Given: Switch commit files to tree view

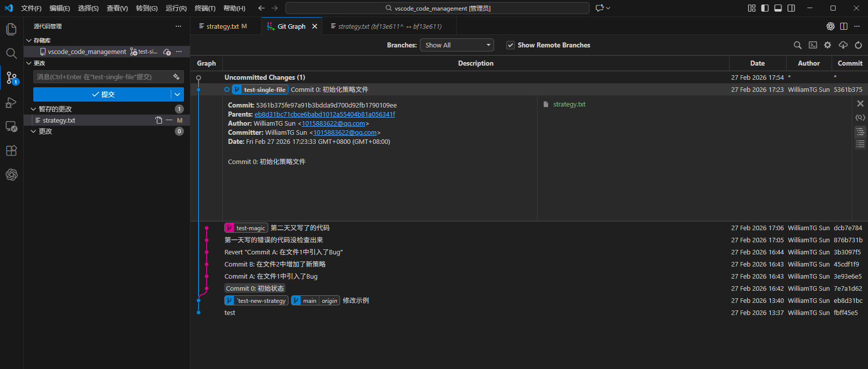Looking at the screenshot, I should pyautogui.click(x=860, y=132).
